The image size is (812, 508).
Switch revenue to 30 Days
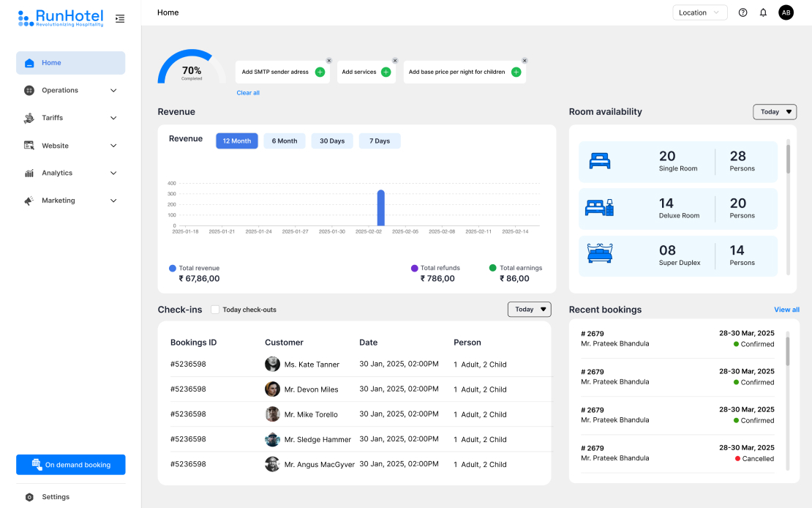tap(332, 141)
